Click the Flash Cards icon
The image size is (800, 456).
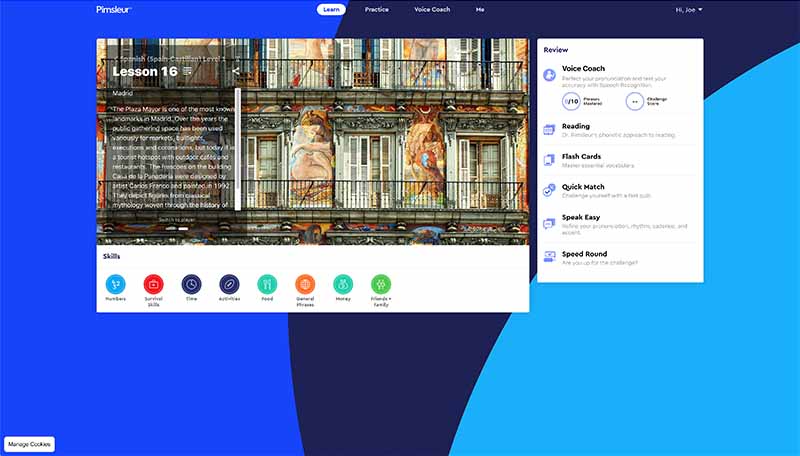click(x=549, y=160)
